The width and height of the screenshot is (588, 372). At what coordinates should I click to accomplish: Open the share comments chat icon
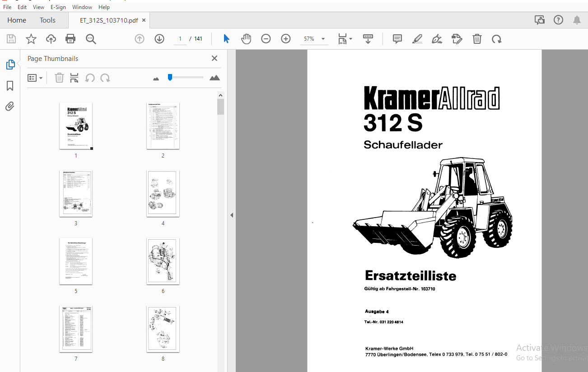click(539, 20)
